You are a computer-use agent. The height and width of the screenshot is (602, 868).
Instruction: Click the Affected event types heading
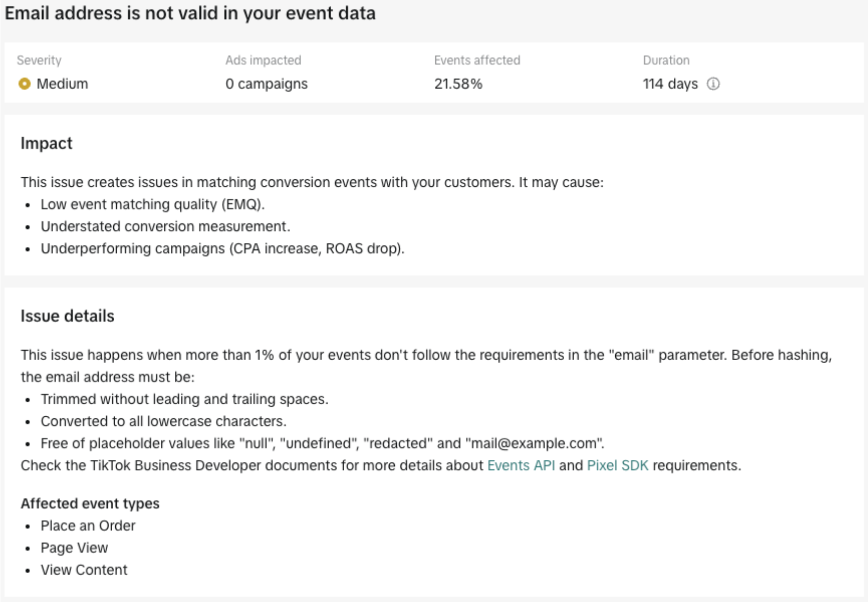[x=90, y=503]
